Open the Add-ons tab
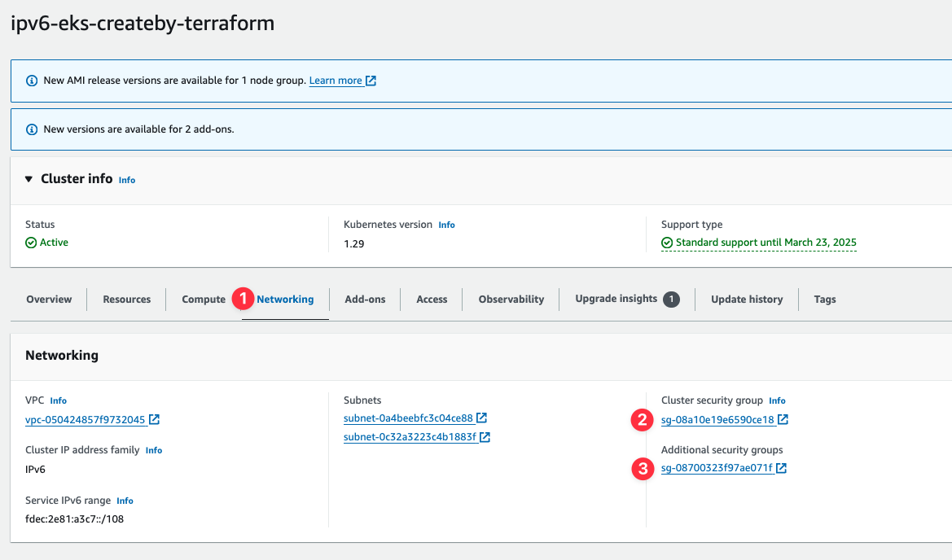Screen dimensions: 952x560 [365, 299]
